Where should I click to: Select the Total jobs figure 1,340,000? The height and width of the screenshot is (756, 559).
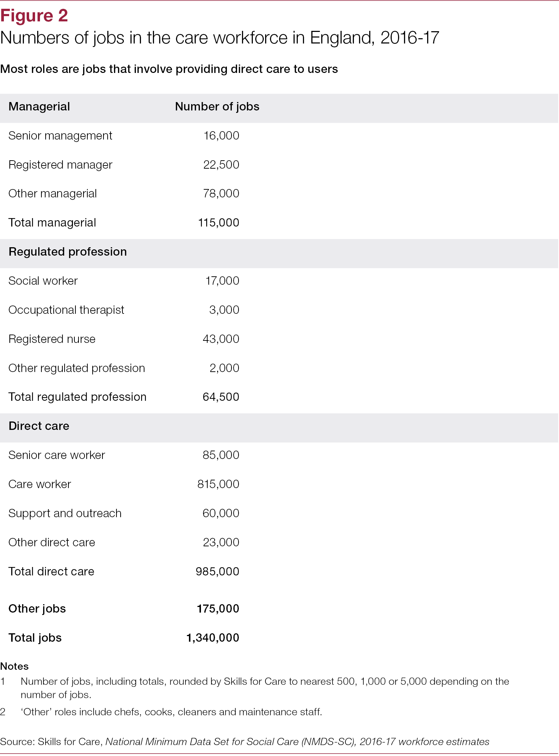pyautogui.click(x=213, y=638)
